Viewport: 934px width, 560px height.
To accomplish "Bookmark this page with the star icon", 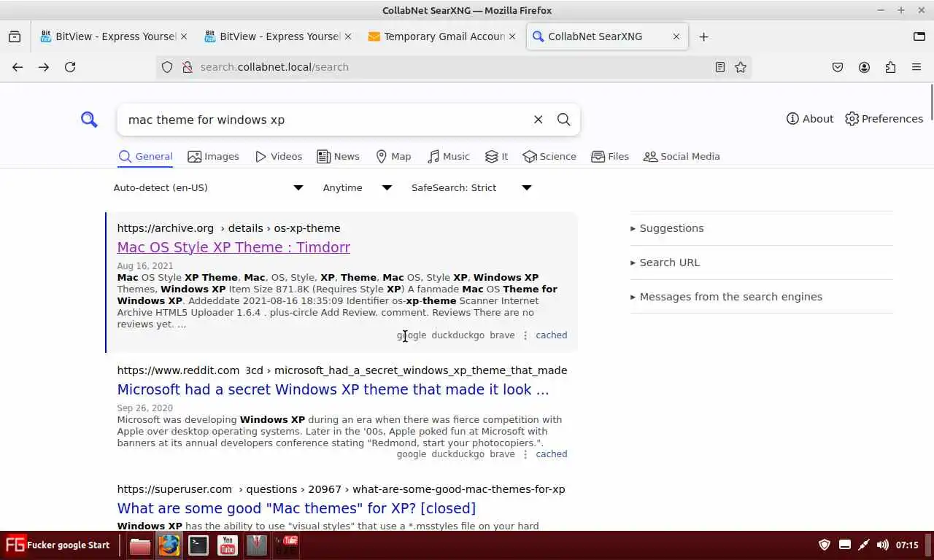I will pyautogui.click(x=741, y=67).
